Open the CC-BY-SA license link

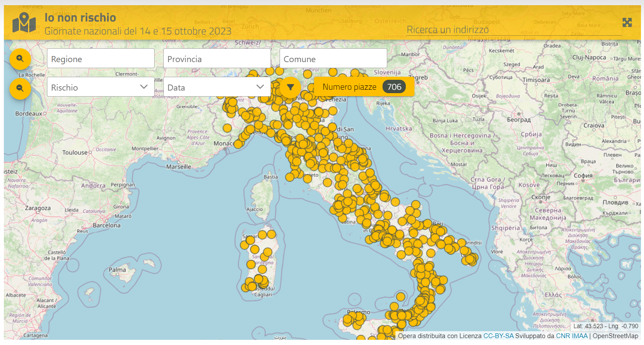click(498, 336)
